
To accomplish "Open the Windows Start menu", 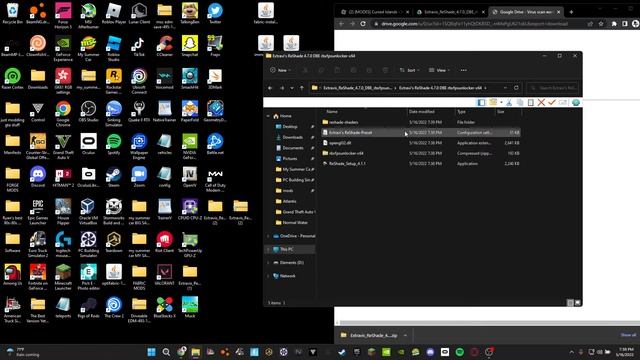I will pyautogui.click(x=151, y=352).
